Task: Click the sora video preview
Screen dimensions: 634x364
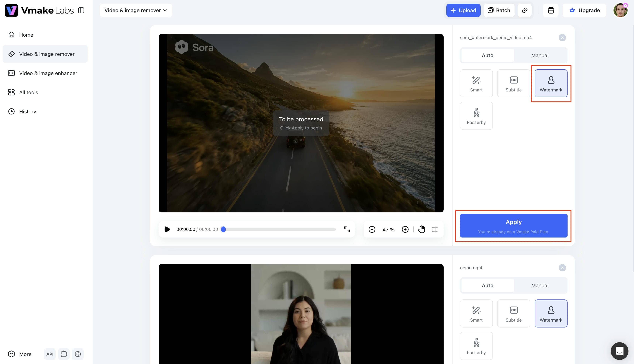Action: [301, 123]
